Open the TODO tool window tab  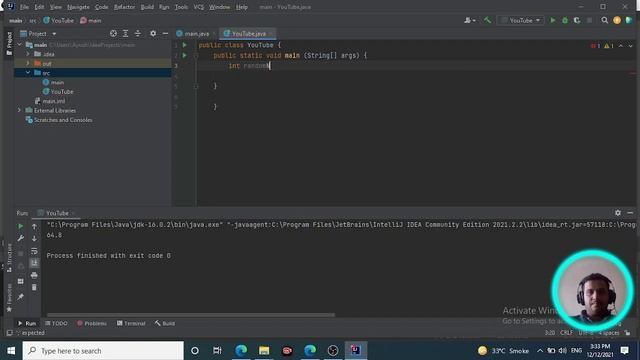click(x=56, y=323)
